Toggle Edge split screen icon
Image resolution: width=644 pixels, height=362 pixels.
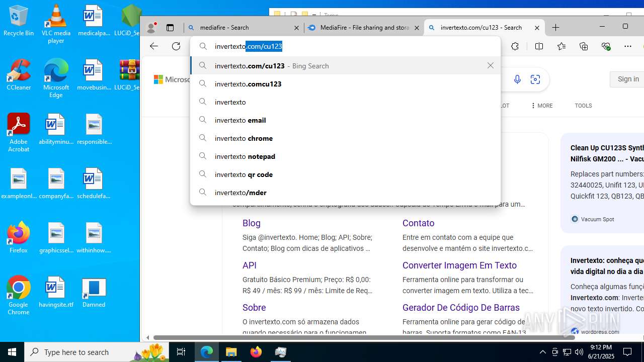click(539, 46)
